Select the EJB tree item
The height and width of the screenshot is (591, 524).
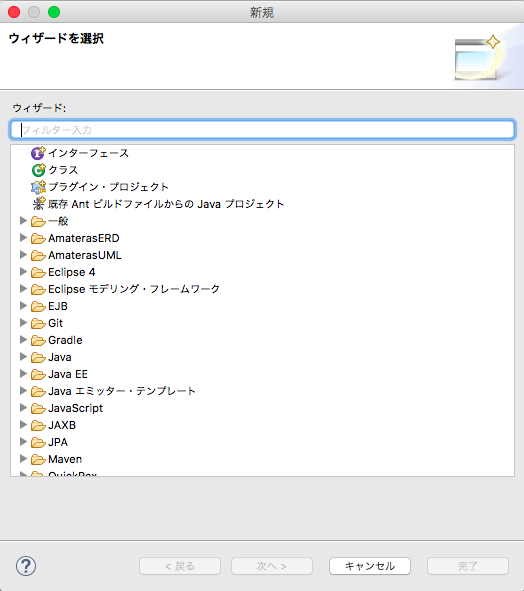[58, 306]
